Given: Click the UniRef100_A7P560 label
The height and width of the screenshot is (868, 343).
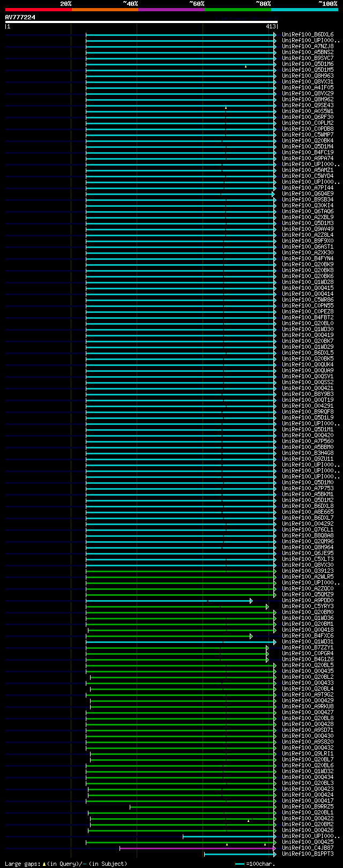Looking at the screenshot, I should point(308,442).
